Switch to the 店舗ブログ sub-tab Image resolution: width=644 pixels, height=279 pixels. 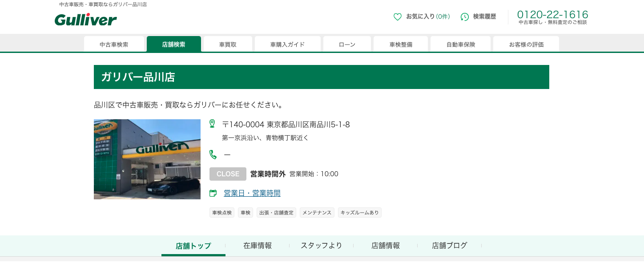(x=450, y=246)
